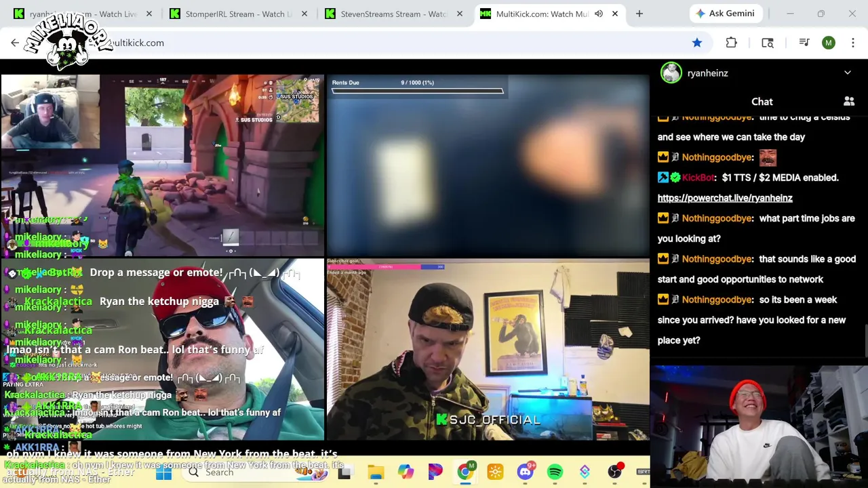This screenshot has width=868, height=488.
Task: Click KickBot username in chat
Action: pyautogui.click(x=698, y=178)
